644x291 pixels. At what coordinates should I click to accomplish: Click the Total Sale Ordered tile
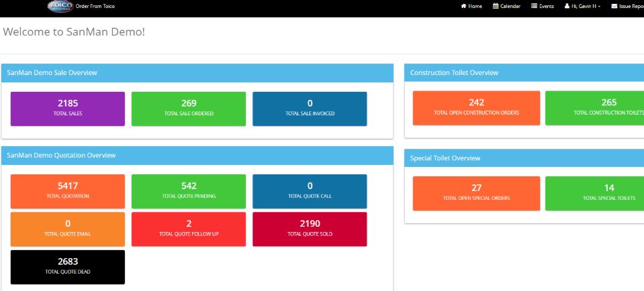(x=189, y=108)
